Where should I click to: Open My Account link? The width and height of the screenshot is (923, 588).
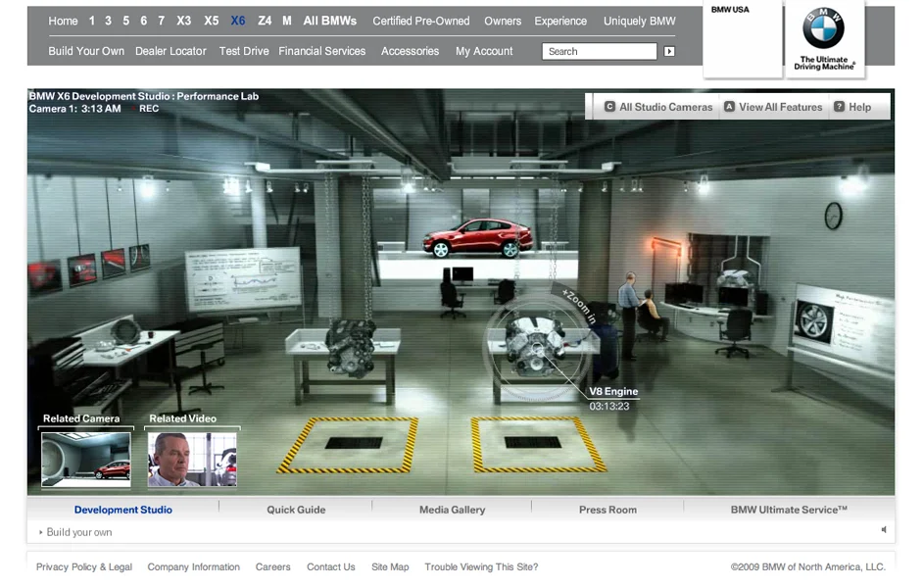484,51
